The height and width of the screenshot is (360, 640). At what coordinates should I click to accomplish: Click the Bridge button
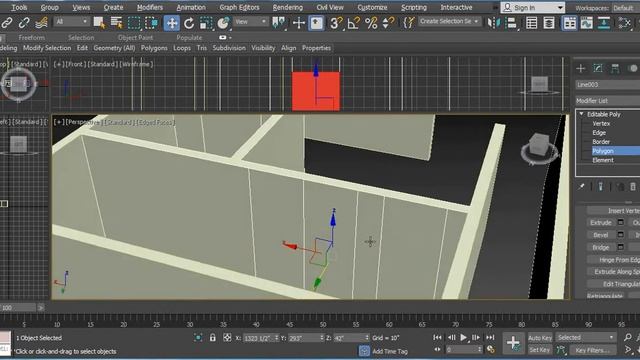click(x=601, y=247)
